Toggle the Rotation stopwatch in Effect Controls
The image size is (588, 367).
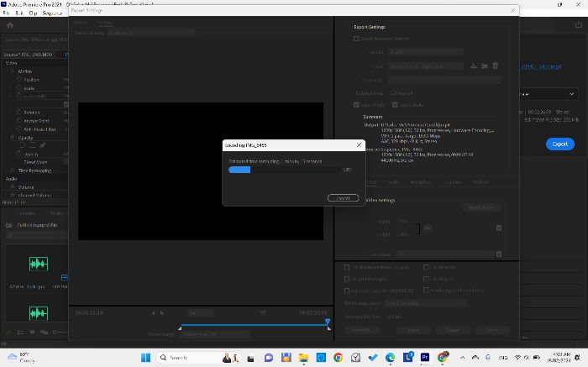coord(19,112)
